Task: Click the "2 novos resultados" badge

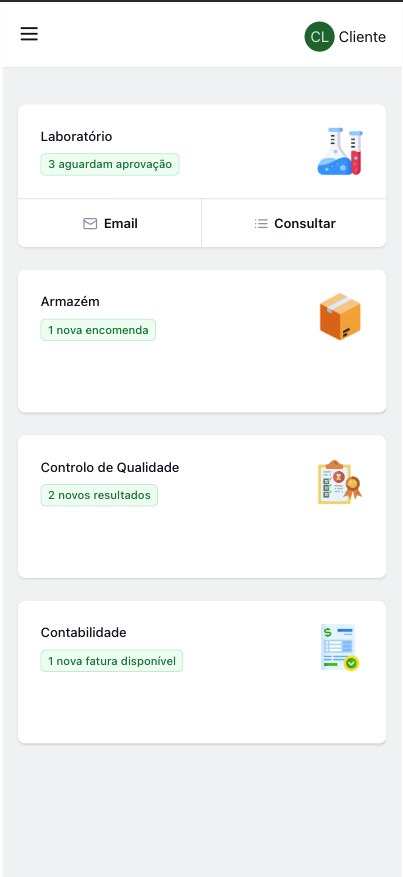Action: point(99,496)
